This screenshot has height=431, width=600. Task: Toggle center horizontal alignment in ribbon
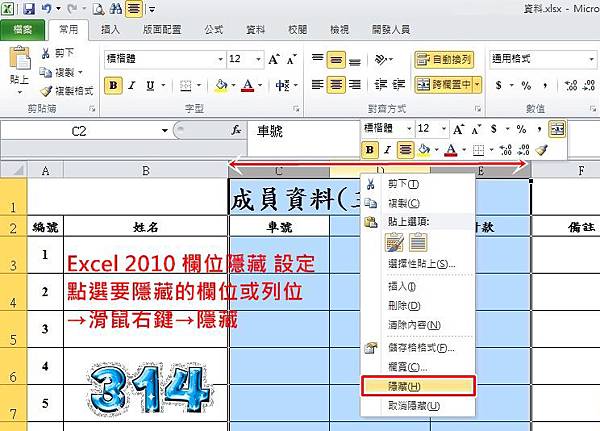336,85
